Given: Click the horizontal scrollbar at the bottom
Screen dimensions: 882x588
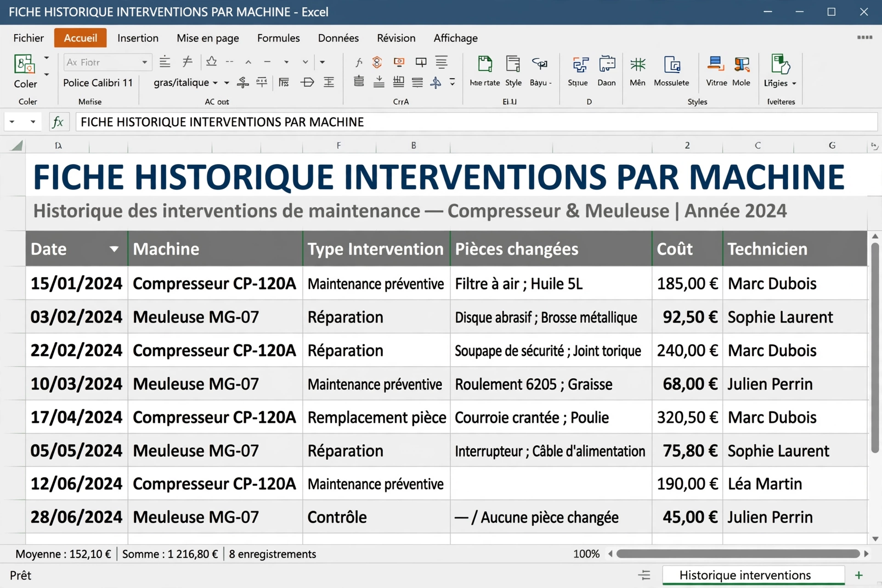Looking at the screenshot, I should click(x=738, y=554).
